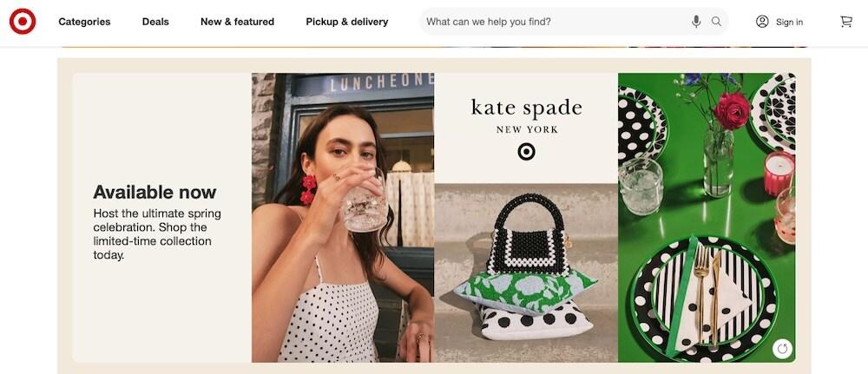
Task: Click the small Target logo under Kate Spade
Action: pos(526,152)
